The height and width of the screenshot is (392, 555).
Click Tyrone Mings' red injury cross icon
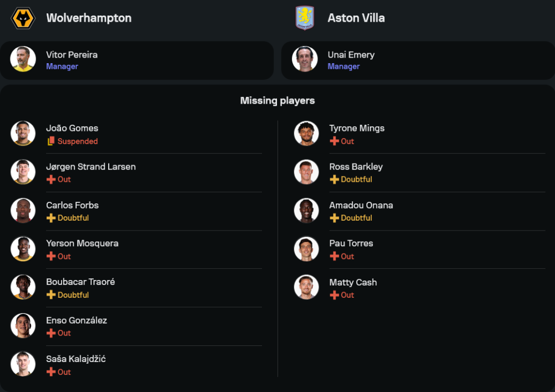click(334, 141)
